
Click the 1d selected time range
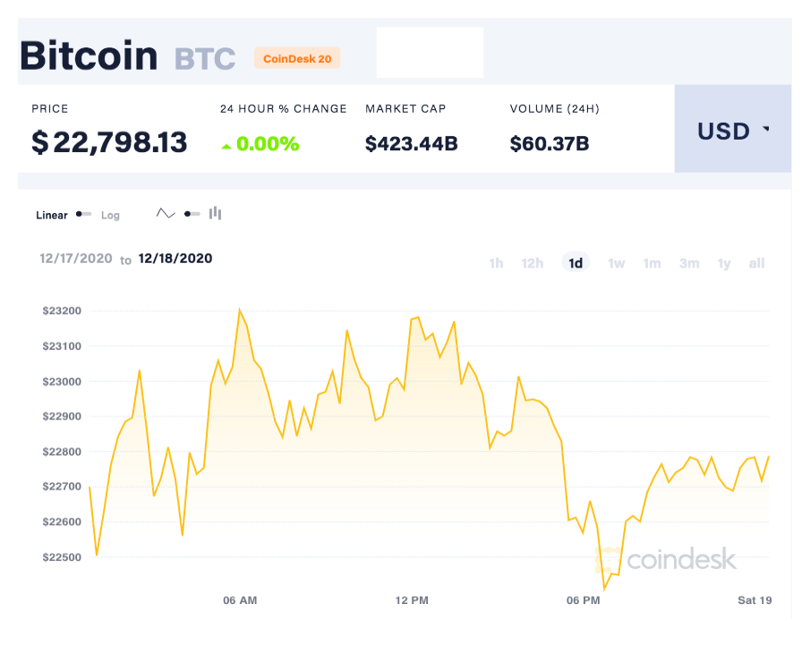pyautogui.click(x=576, y=263)
